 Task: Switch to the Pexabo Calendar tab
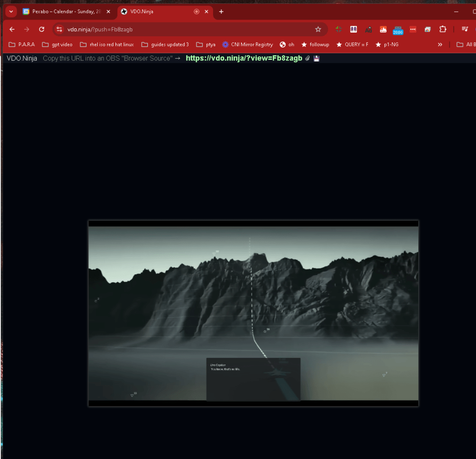coord(66,12)
